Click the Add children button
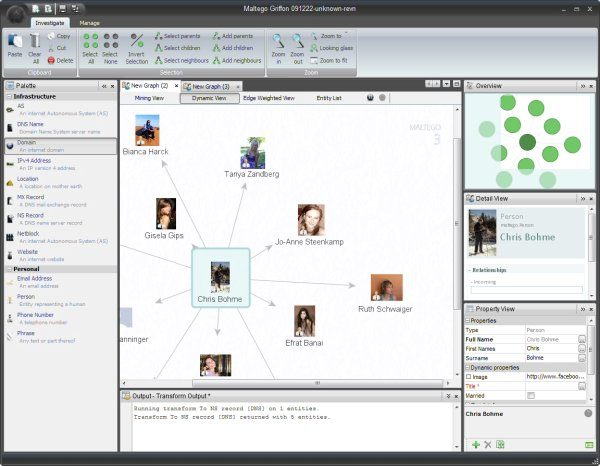 [x=232, y=47]
